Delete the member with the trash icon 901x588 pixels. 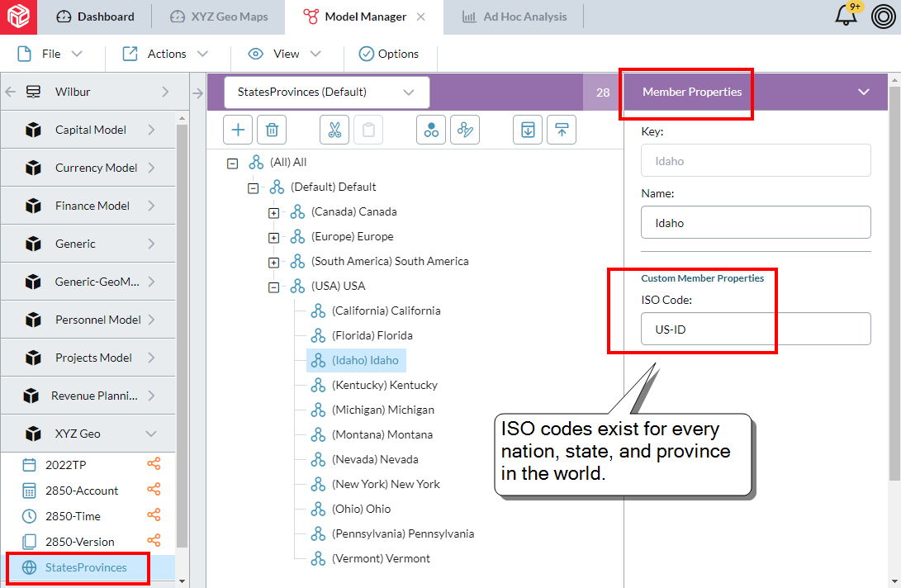click(272, 130)
